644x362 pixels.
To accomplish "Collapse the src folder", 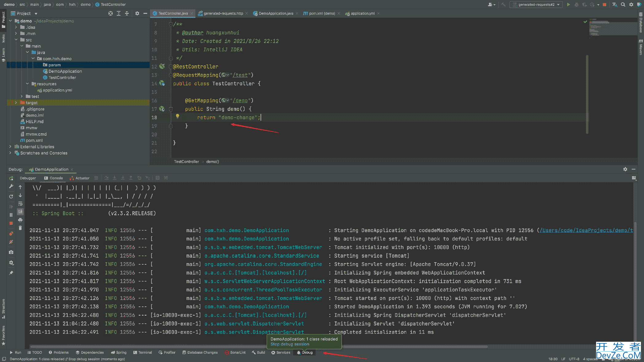I will [x=16, y=40].
